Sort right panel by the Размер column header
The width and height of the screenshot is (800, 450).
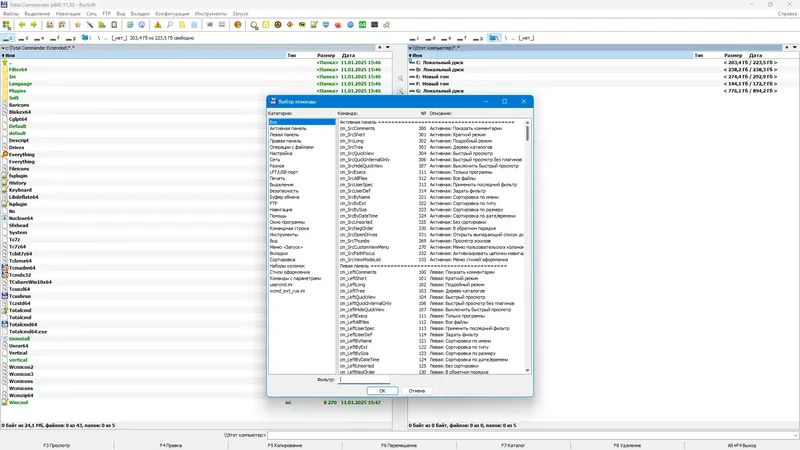coord(733,55)
